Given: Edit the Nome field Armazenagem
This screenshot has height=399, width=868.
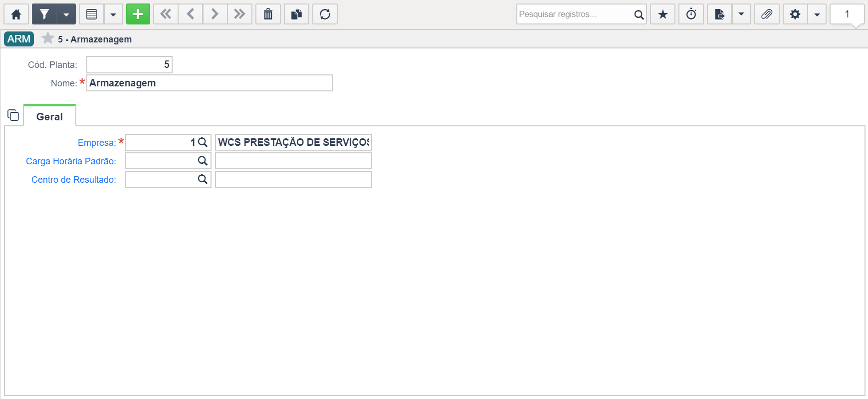Looking at the screenshot, I should tap(210, 83).
